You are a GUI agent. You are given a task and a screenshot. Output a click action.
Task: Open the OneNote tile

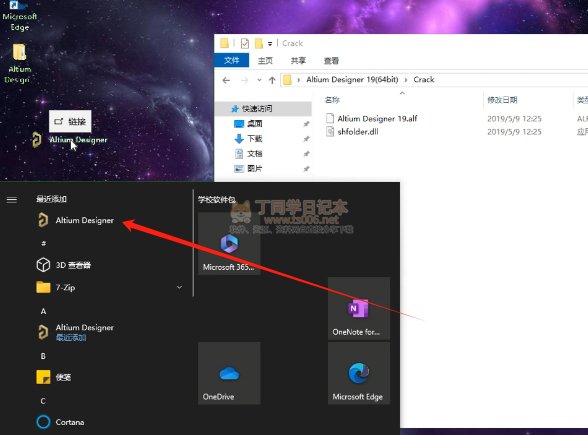(x=359, y=309)
